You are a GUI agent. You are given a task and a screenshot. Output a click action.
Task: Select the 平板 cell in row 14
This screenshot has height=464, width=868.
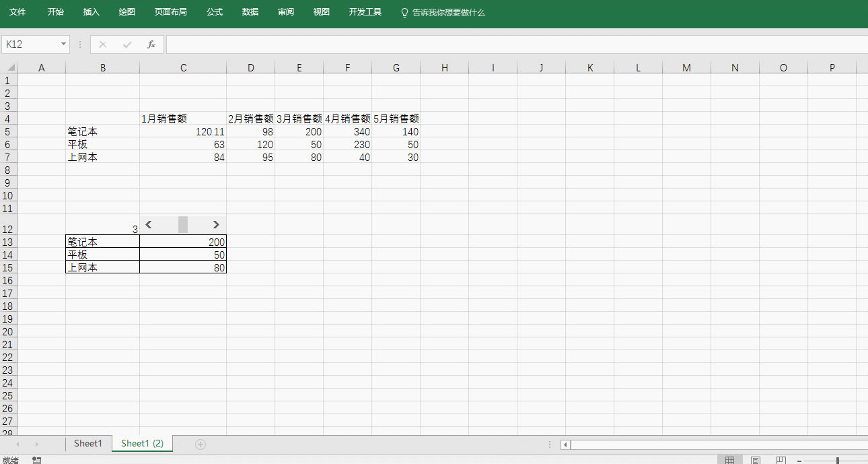point(102,255)
